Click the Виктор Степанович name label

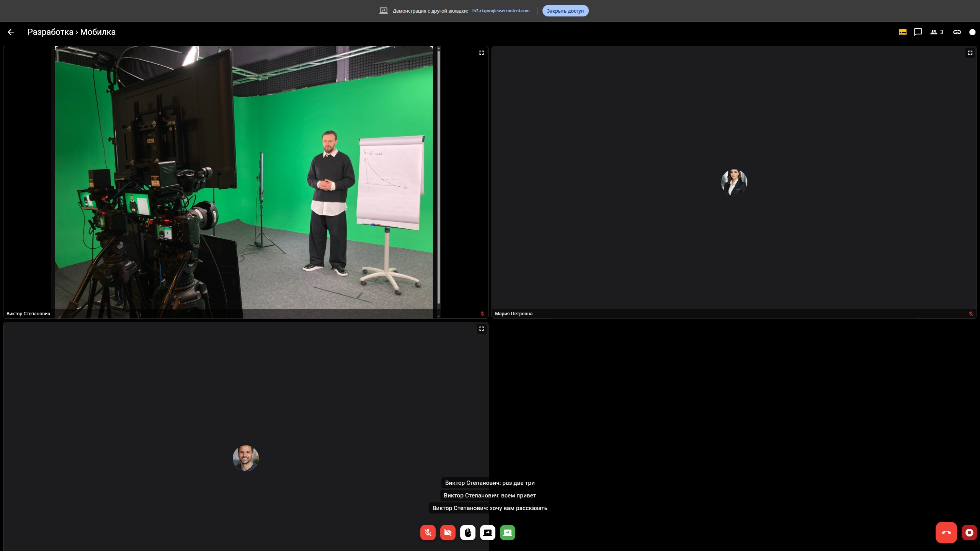point(28,314)
